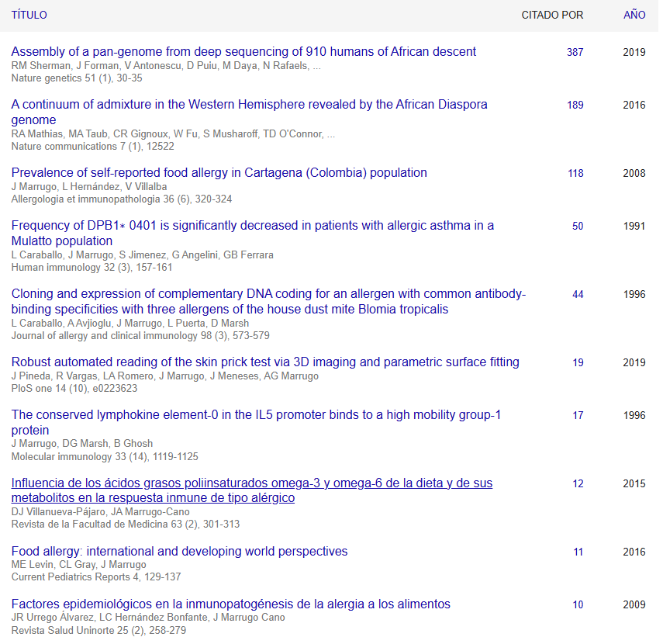This screenshot has width=663, height=644.
Task: Open the omega-3 y omega-6 ácidos grasos article
Action: coord(251,483)
